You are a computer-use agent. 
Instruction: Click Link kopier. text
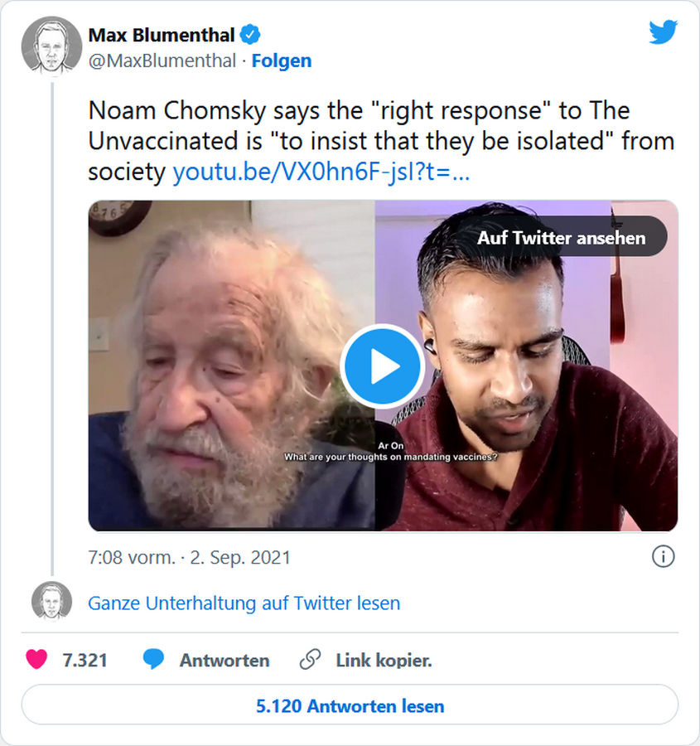[384, 661]
